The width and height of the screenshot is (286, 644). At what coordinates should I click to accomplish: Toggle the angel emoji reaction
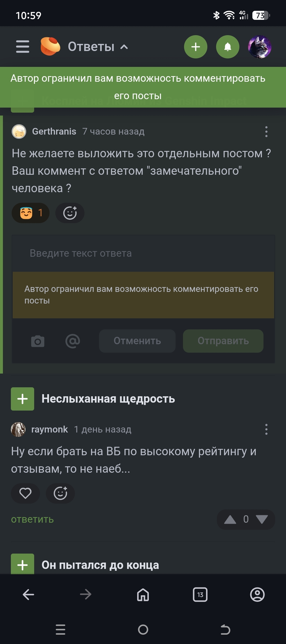(30, 213)
